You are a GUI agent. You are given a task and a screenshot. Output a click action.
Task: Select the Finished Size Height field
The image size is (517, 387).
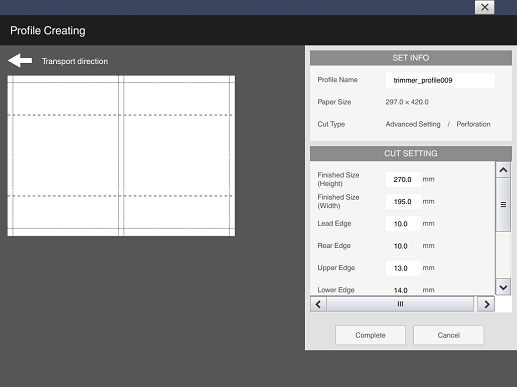point(403,179)
